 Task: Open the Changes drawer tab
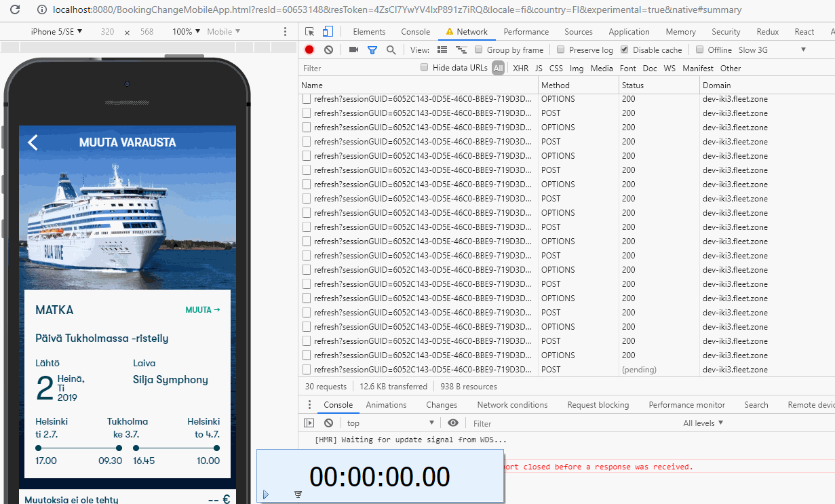[442, 405]
